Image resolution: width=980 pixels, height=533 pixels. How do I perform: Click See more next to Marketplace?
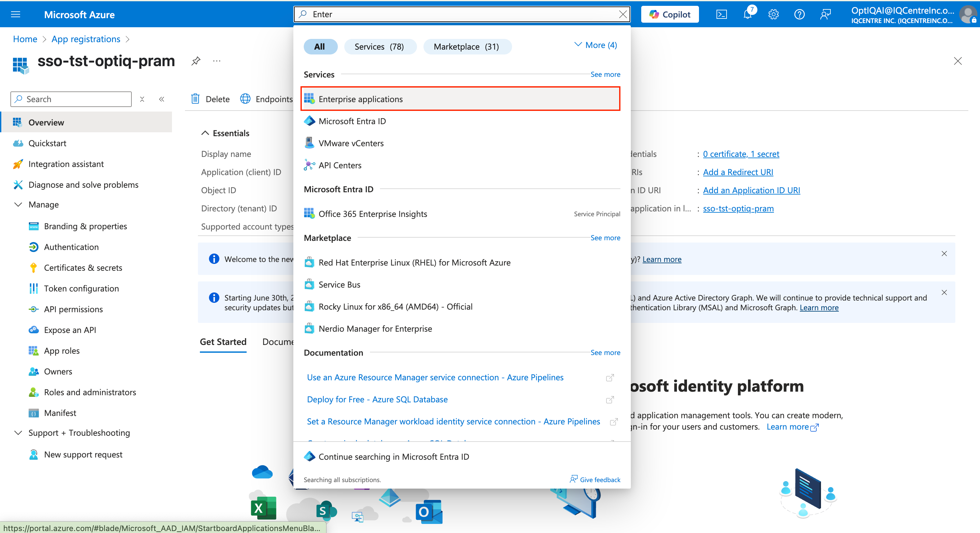tap(605, 238)
